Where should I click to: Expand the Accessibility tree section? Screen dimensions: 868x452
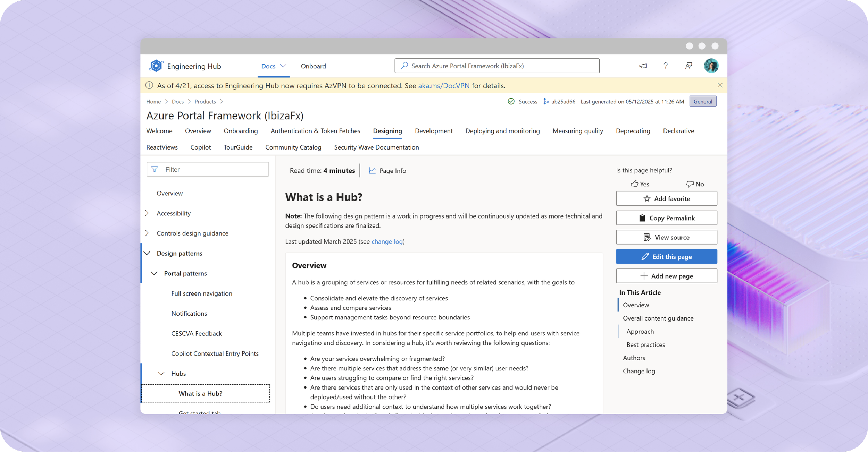point(147,213)
